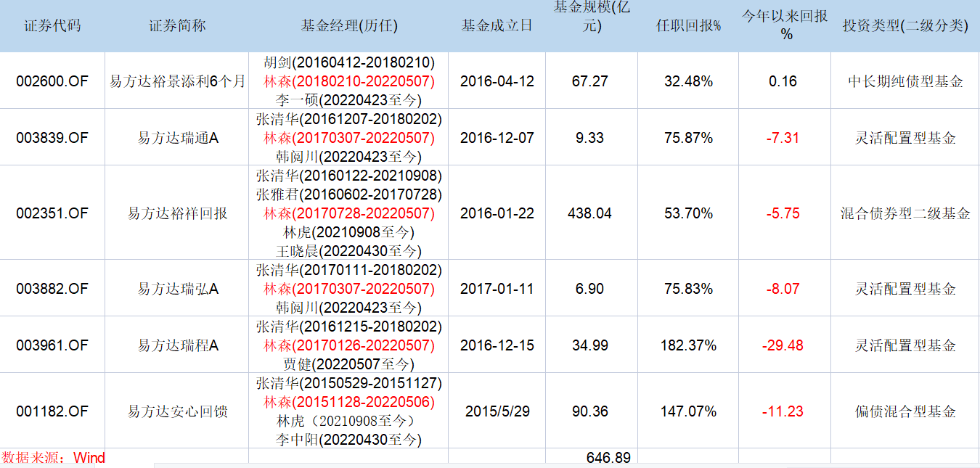Click red entry 林森(20151128-20220506)
The height and width of the screenshot is (468, 980).
(x=348, y=402)
